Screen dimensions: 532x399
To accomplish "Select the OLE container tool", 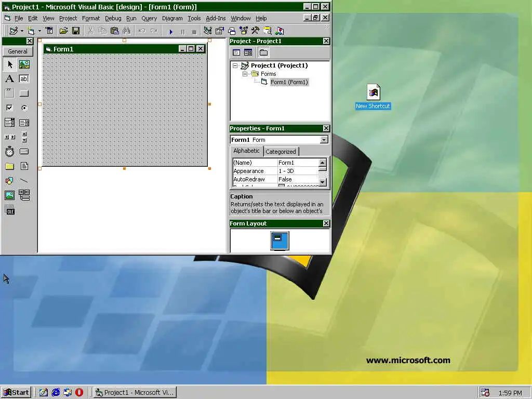I will click(x=10, y=210).
